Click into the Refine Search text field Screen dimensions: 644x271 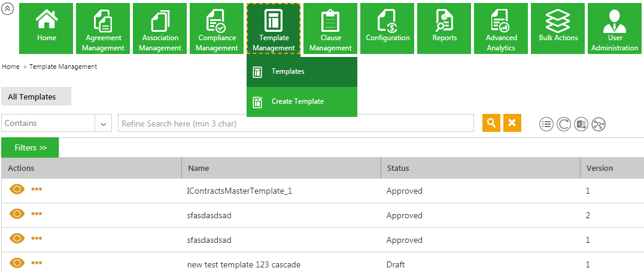click(x=296, y=124)
